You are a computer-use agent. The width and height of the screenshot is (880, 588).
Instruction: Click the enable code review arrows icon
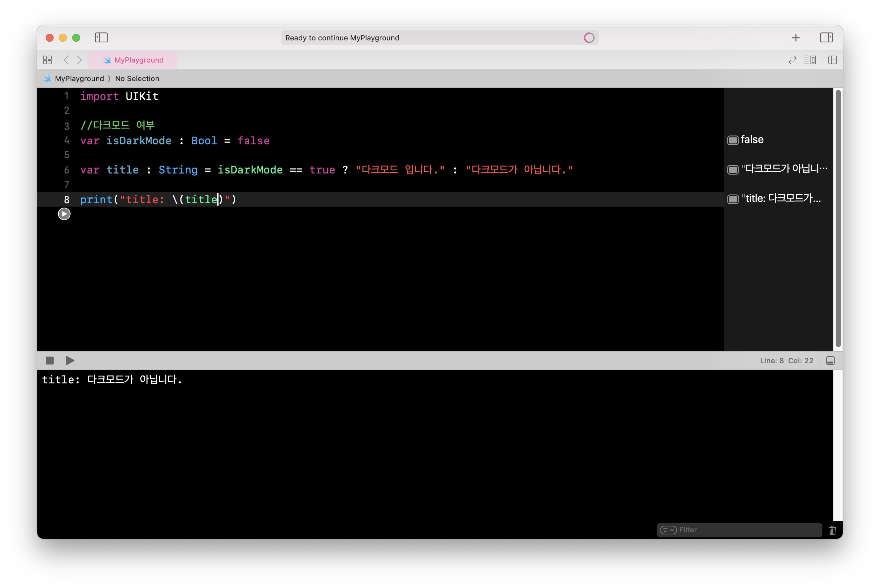(x=792, y=60)
